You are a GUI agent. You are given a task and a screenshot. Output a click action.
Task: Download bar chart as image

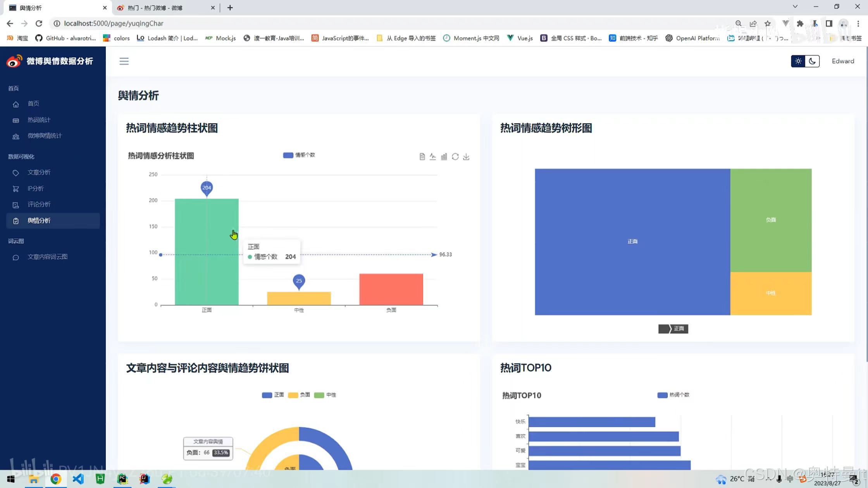pos(466,156)
